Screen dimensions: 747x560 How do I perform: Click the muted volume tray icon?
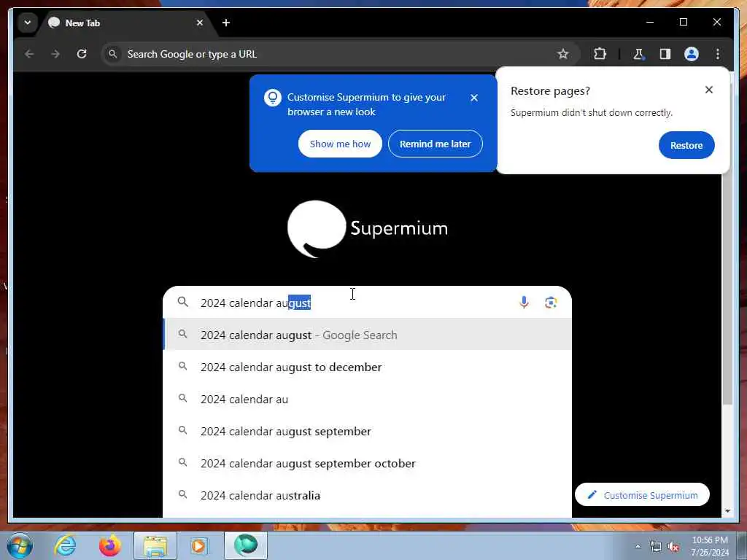673,547
